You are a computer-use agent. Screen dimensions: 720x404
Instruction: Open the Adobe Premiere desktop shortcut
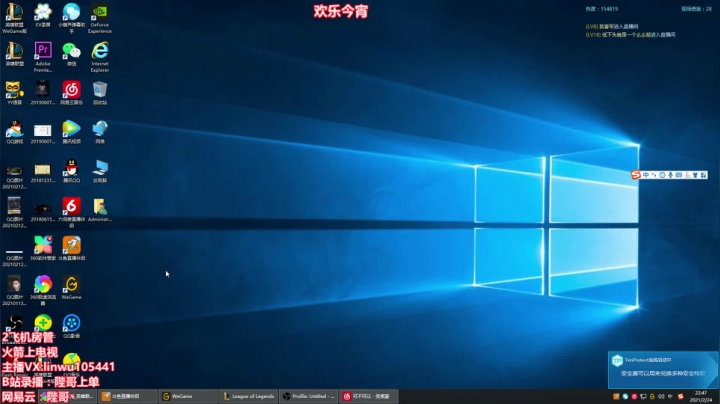[x=43, y=57]
